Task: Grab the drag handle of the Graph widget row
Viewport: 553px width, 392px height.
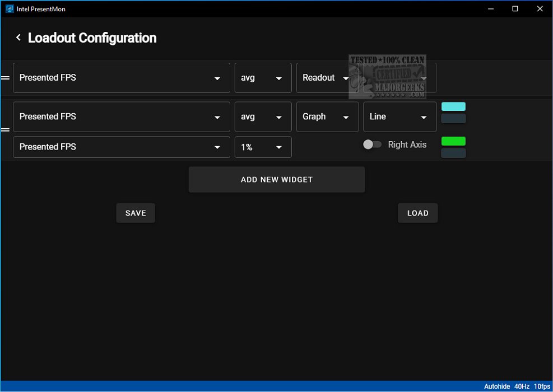Action: tap(5, 130)
